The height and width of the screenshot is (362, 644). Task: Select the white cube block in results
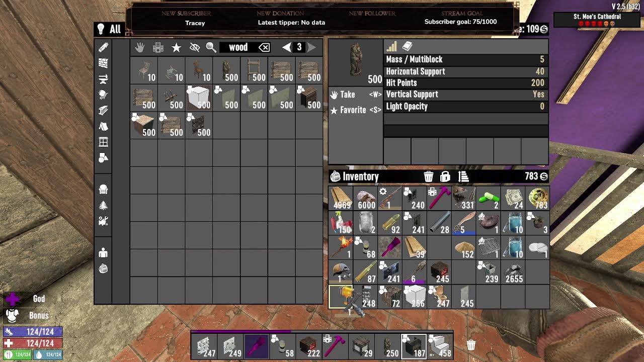coord(199,98)
